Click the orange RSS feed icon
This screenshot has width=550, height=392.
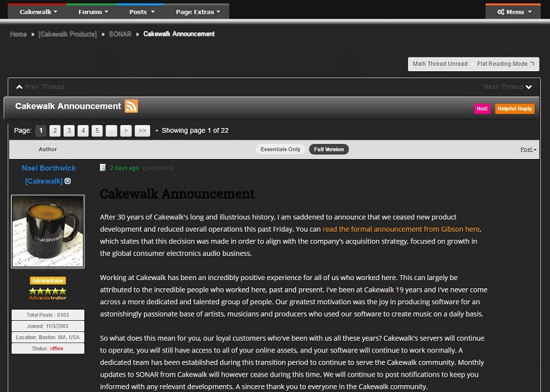click(x=131, y=106)
